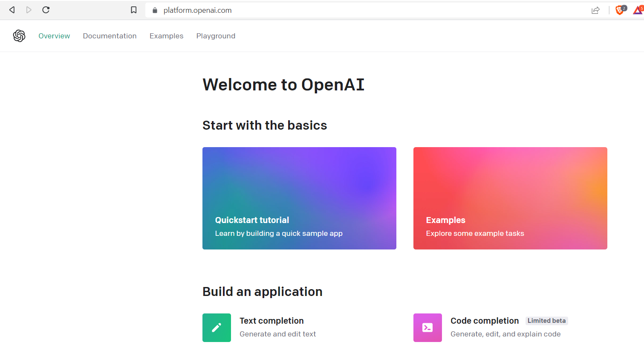The height and width of the screenshot is (345, 644).
Task: Click the padlock site security icon
Action: click(x=155, y=10)
